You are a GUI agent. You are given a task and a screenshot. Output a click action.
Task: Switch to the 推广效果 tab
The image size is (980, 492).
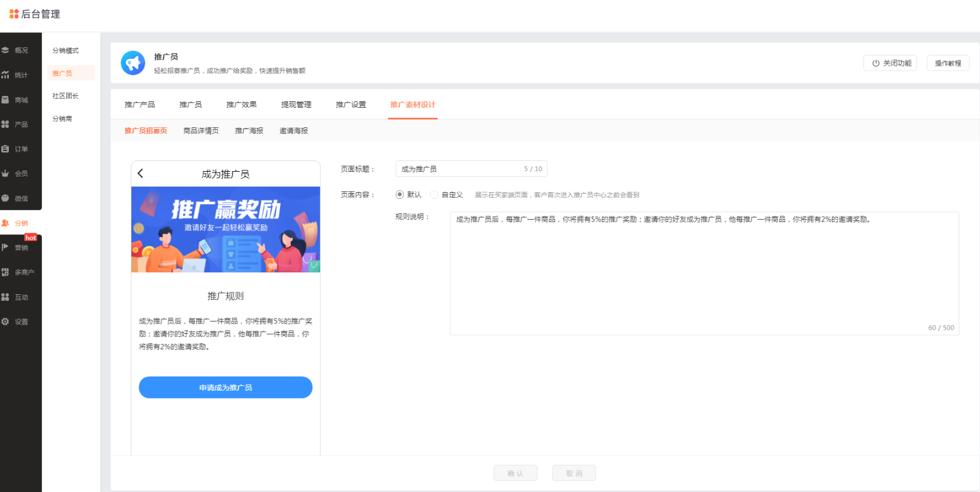point(241,105)
